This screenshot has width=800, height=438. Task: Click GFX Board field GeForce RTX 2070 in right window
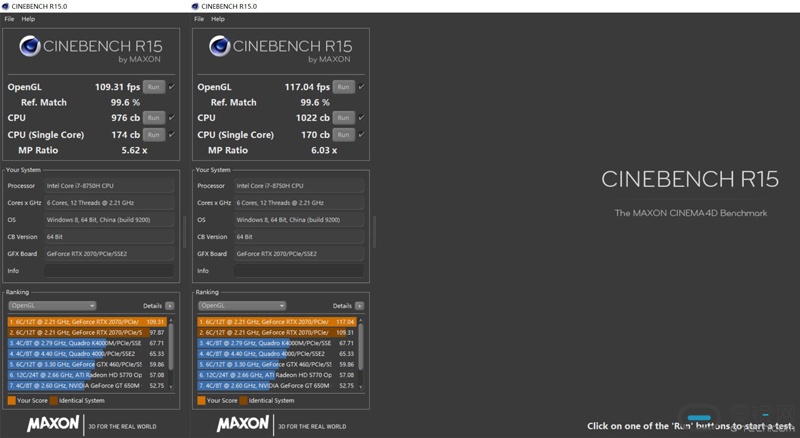coord(299,254)
